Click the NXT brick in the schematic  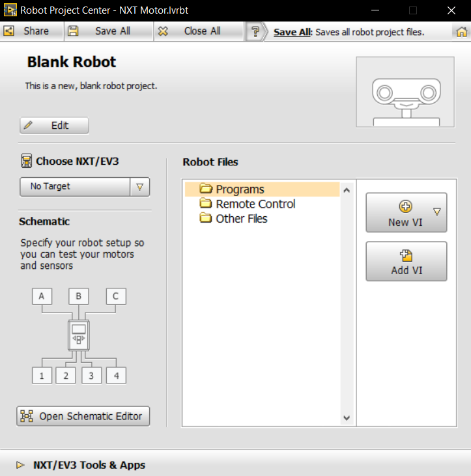tap(79, 335)
